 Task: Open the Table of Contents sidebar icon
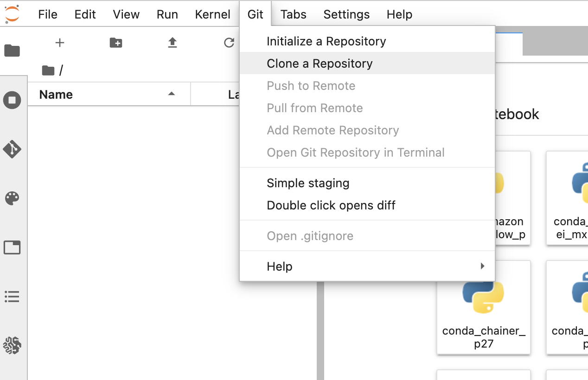click(12, 297)
